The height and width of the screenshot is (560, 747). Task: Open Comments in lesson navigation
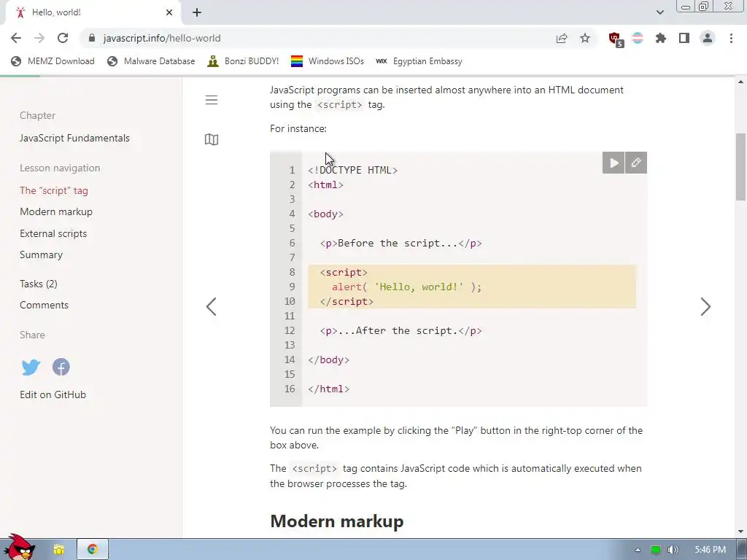(x=44, y=306)
